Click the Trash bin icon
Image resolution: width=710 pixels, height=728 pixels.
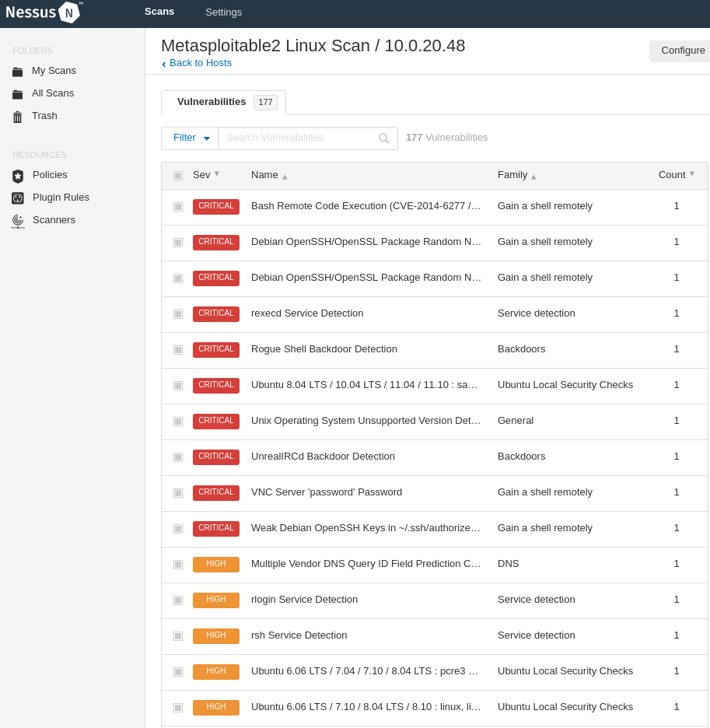click(18, 117)
